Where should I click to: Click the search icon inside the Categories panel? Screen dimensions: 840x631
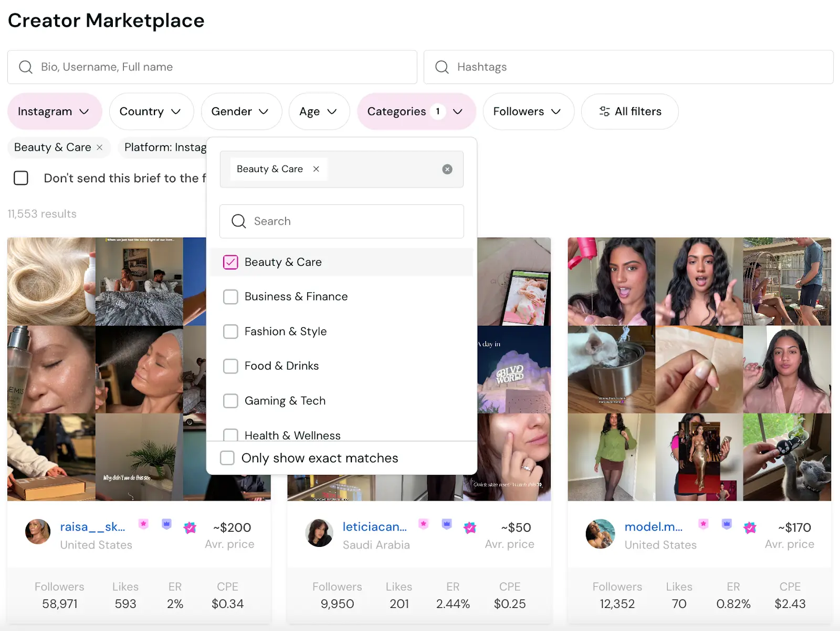[238, 221]
